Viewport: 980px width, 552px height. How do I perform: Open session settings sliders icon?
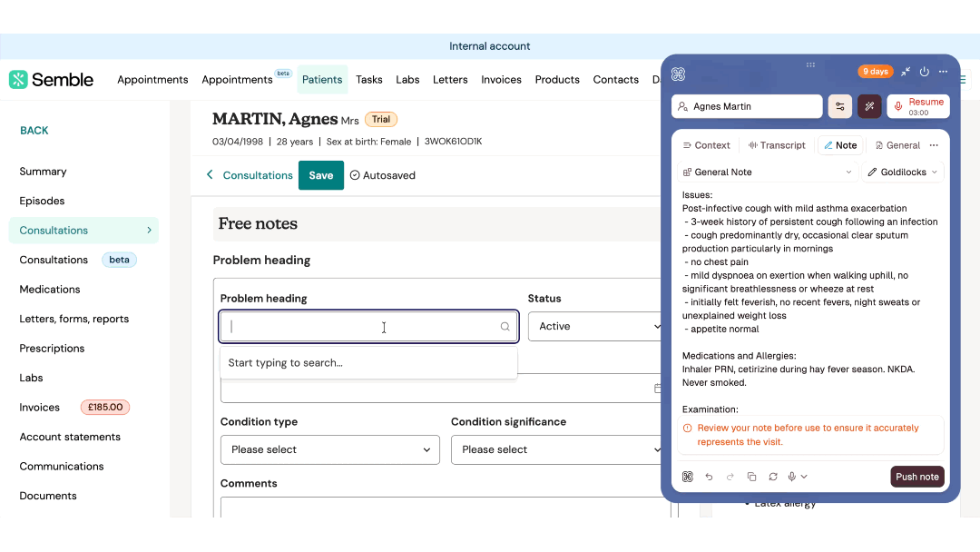point(840,106)
